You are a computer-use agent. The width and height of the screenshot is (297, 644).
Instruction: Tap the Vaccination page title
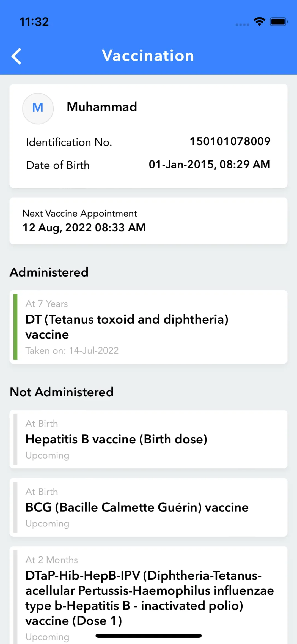point(148,56)
